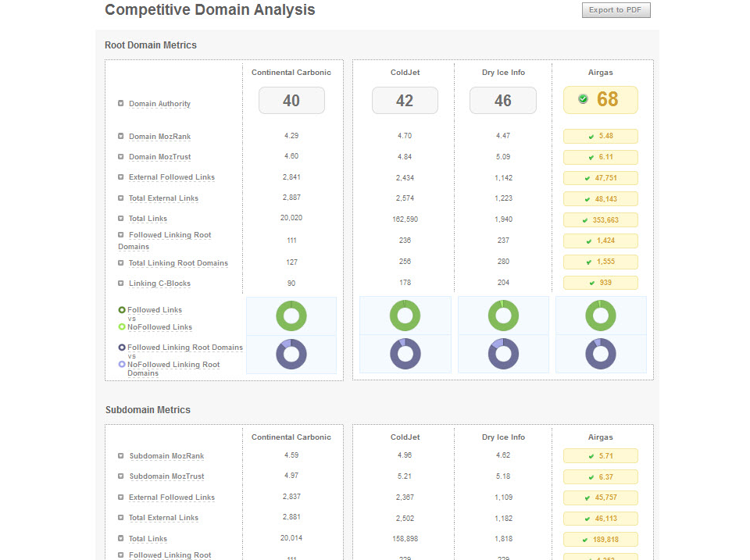Click the Domain Authority score 46

tap(502, 101)
